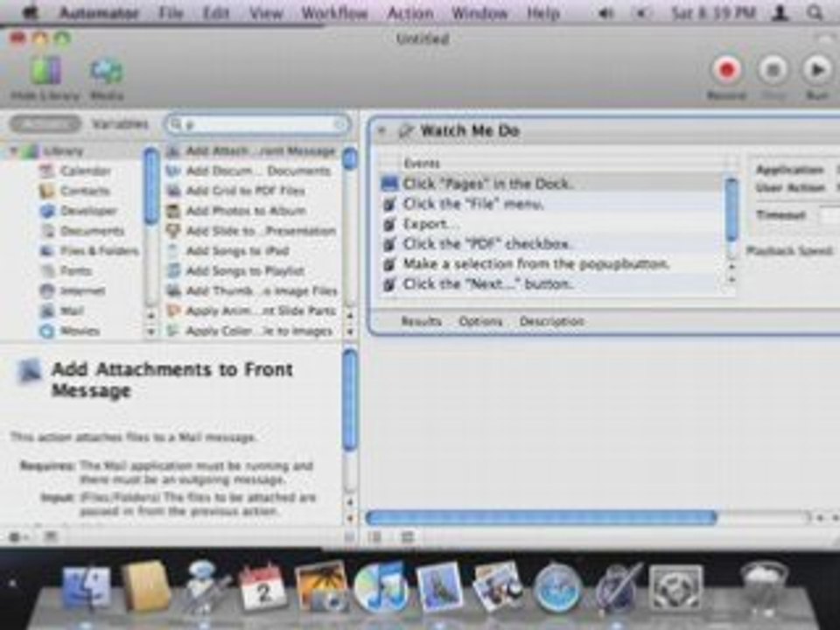
Task: Select event Click "Pages" in the Dock
Action: coord(552,184)
